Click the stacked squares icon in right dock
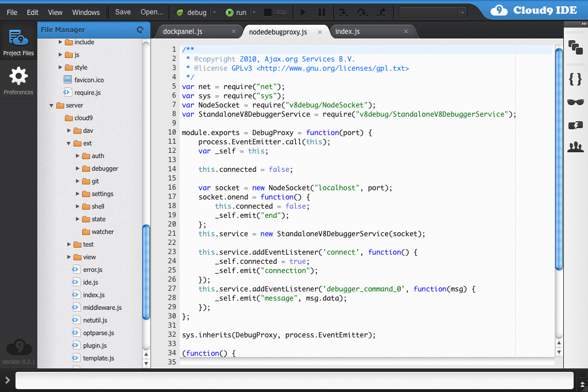Viewport: 588px width, 392px height. (x=575, y=47)
